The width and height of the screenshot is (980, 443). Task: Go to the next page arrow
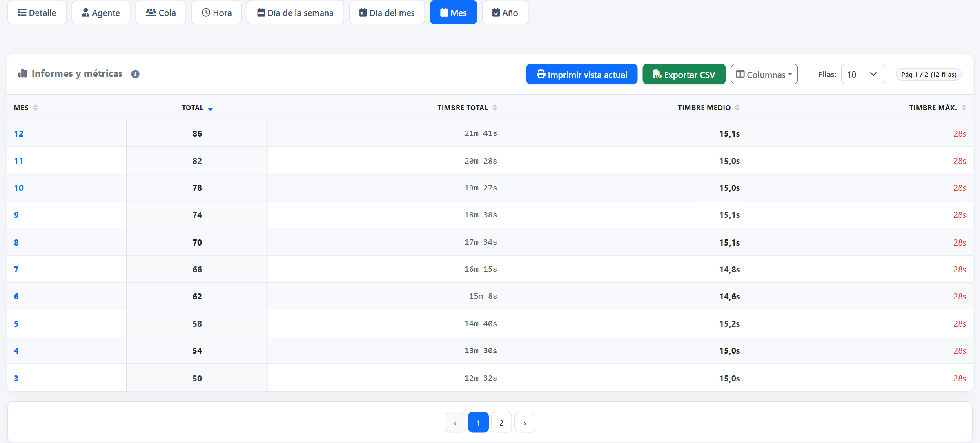point(525,423)
